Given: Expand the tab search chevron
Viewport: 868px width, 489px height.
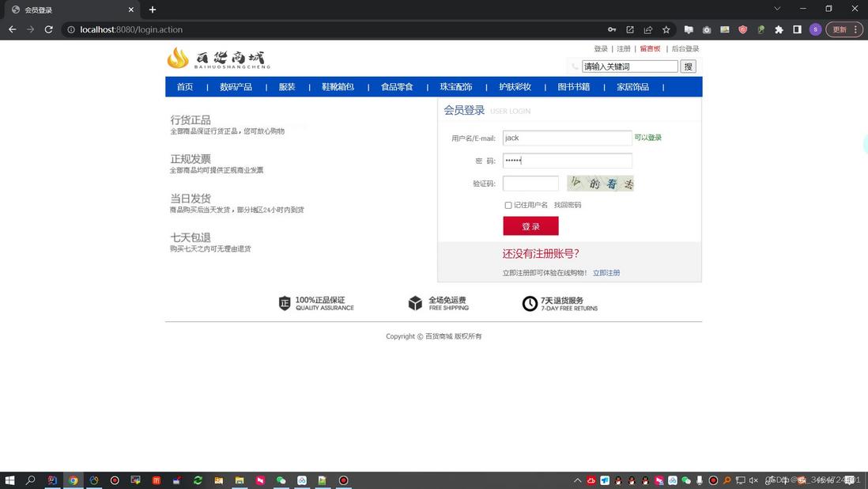Looking at the screenshot, I should coord(777,9).
